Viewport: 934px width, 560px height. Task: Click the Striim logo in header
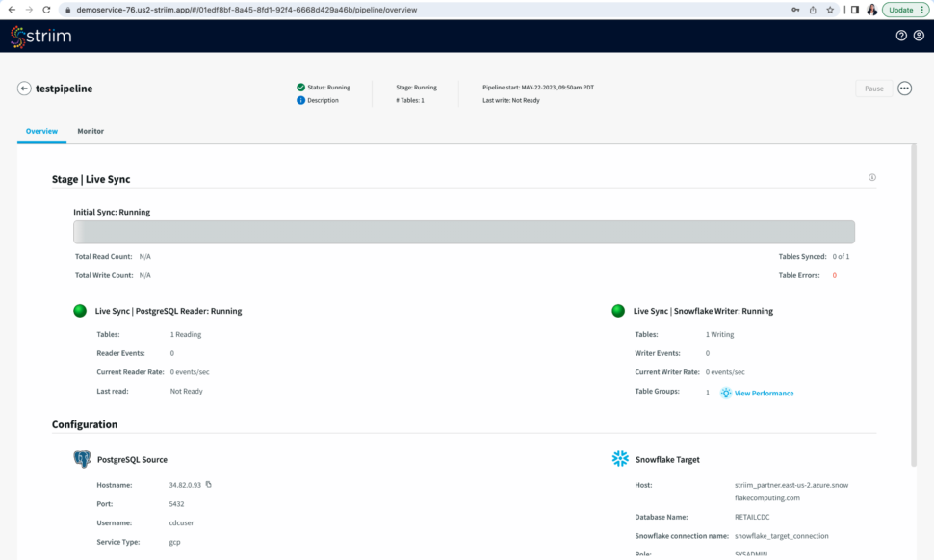pos(40,37)
